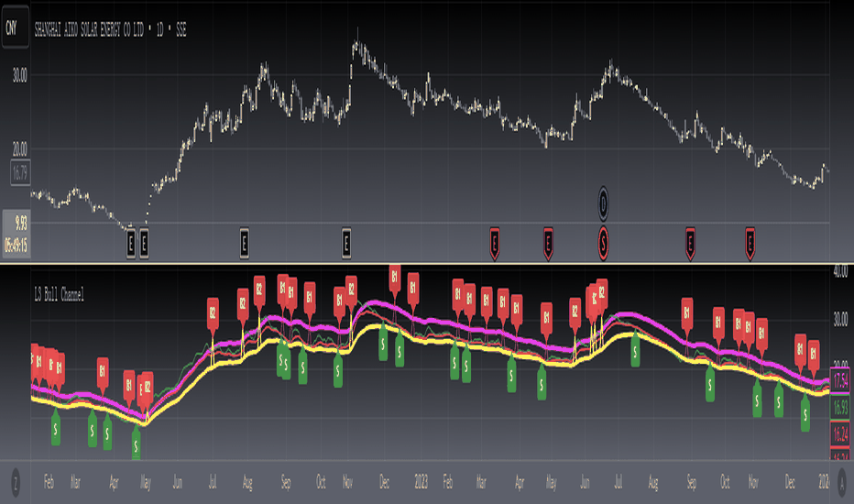Click the green S signal label in July 2023

pyautogui.click(x=635, y=352)
